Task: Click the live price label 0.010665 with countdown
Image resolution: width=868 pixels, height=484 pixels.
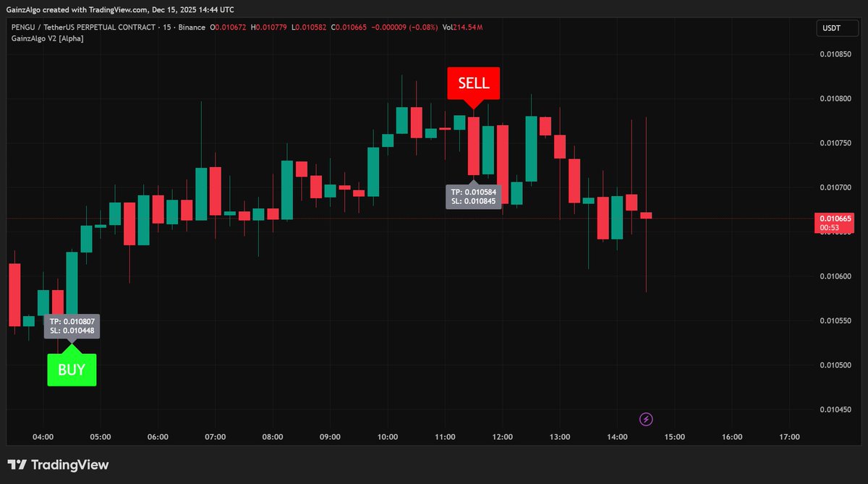Action: point(833,223)
